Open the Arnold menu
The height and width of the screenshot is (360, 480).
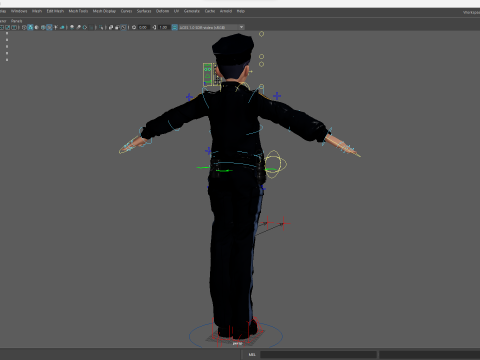click(x=226, y=11)
